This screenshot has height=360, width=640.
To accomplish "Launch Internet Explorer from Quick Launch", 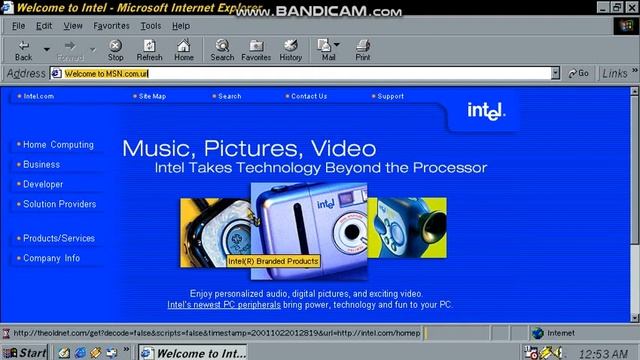I will pyautogui.click(x=80, y=352).
